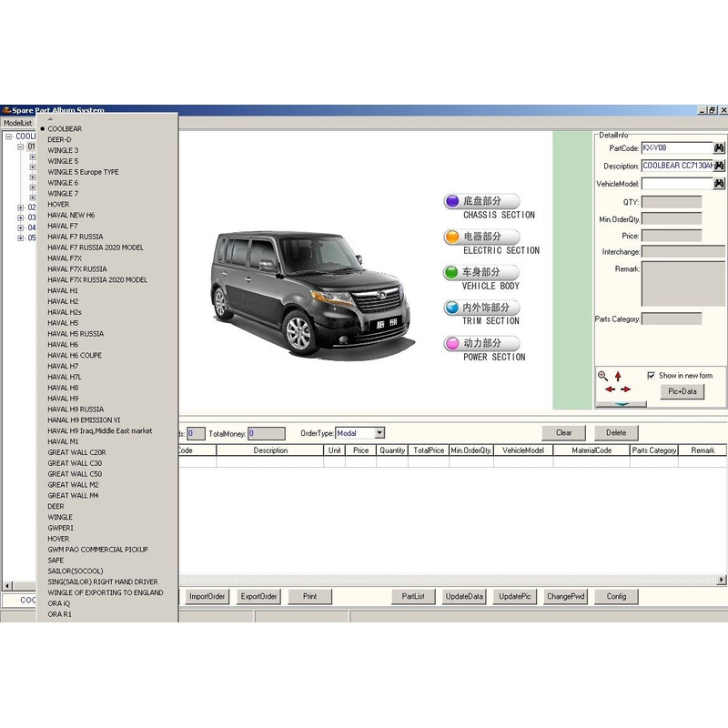Toggle Show in new form checkbox
This screenshot has height=728, width=728.
click(x=651, y=376)
